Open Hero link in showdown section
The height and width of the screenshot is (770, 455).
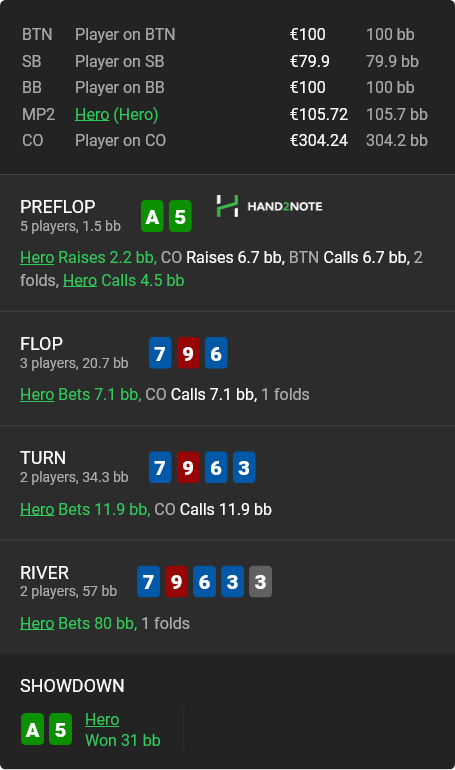[102, 719]
